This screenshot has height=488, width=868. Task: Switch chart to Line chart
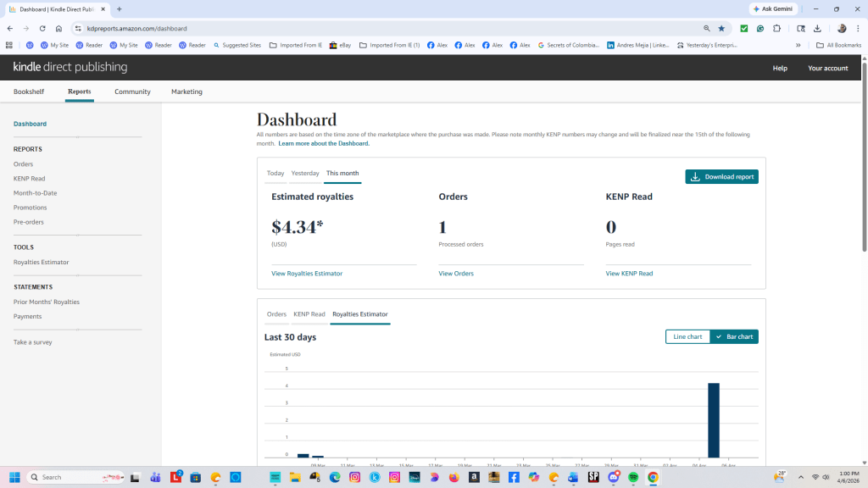coord(687,336)
